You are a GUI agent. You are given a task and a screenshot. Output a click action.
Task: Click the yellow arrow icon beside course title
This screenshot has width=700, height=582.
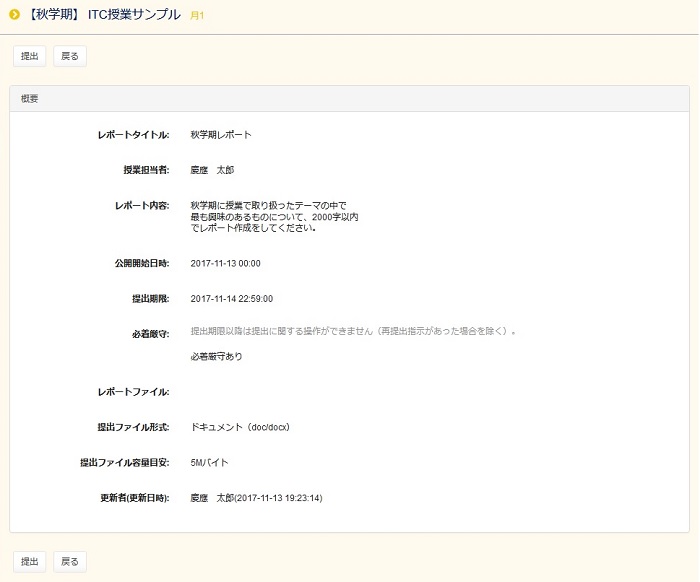tap(14, 14)
